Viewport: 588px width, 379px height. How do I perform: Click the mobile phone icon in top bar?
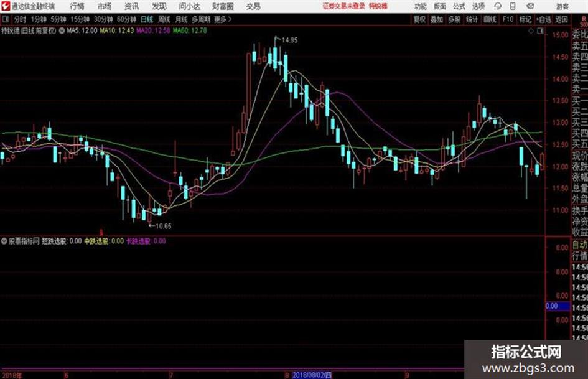(513, 6)
